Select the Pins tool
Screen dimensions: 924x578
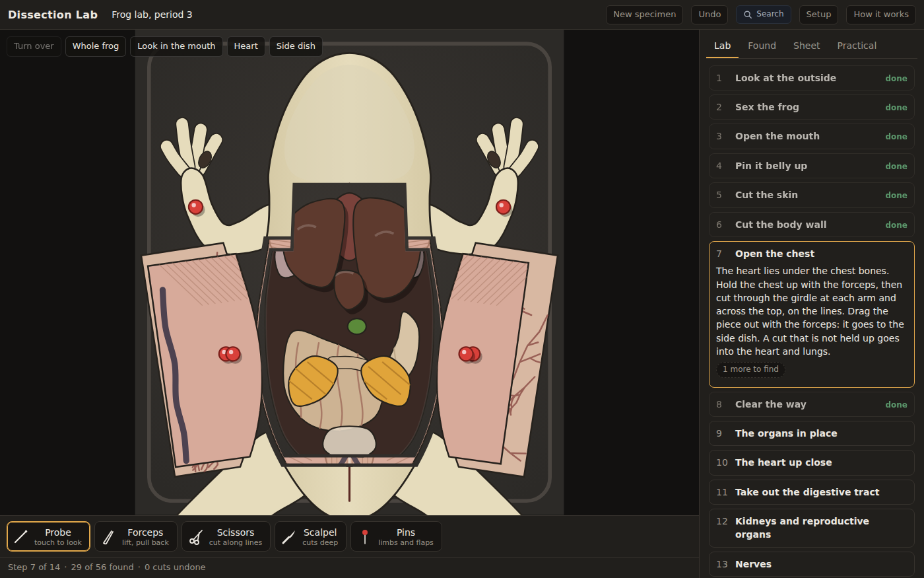click(396, 536)
